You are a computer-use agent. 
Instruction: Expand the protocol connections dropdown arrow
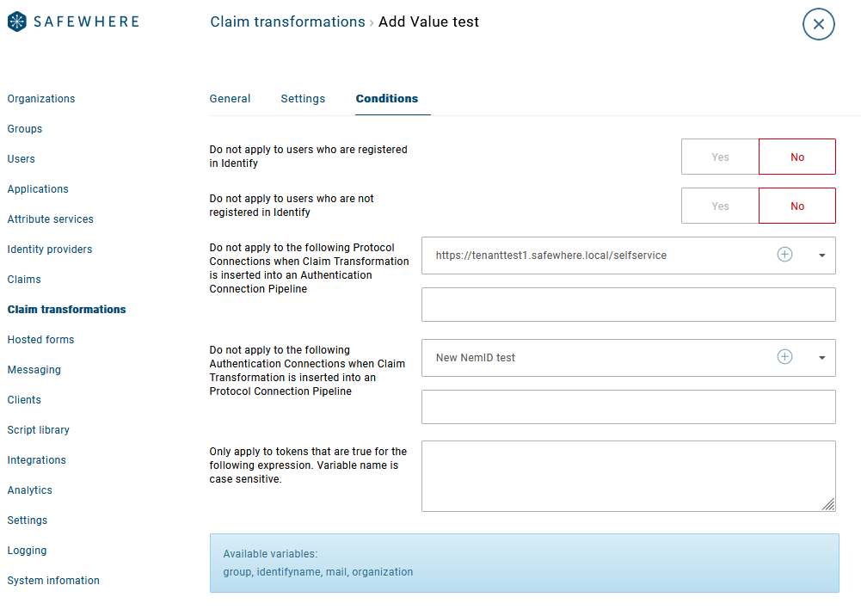point(822,256)
